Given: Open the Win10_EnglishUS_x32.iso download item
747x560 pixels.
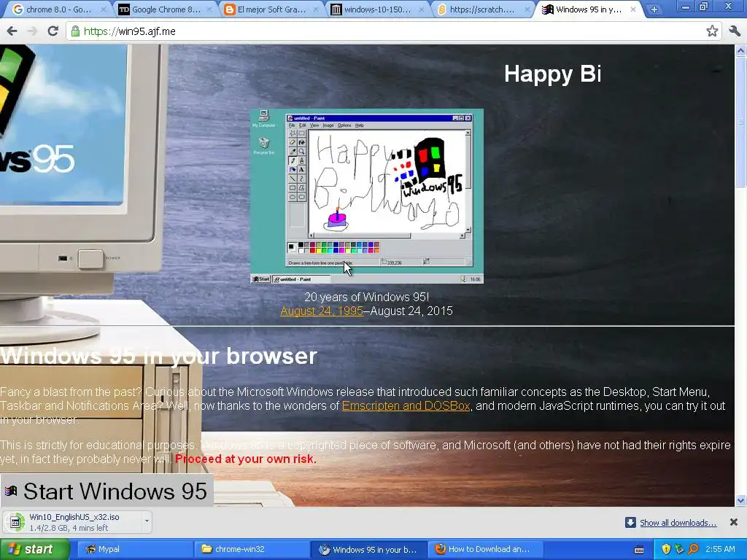Looking at the screenshot, I should 71,522.
